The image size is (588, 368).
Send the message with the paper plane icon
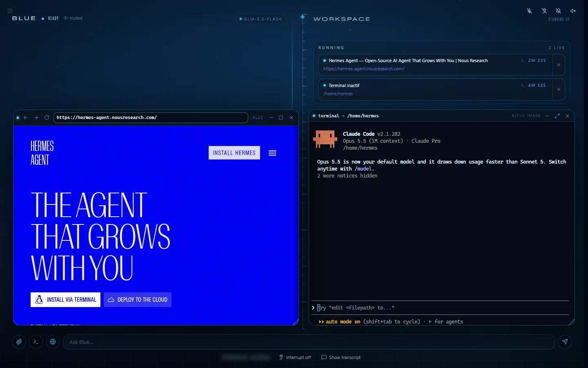(565, 342)
